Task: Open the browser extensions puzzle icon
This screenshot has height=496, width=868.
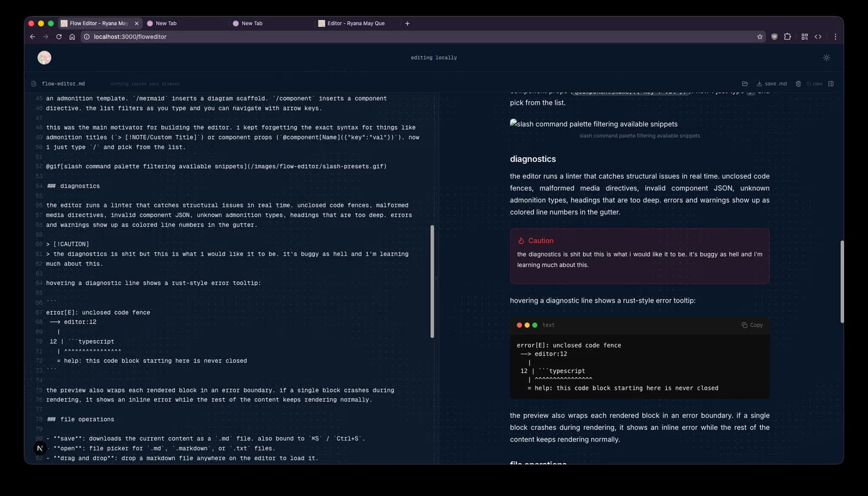Action: (788, 37)
